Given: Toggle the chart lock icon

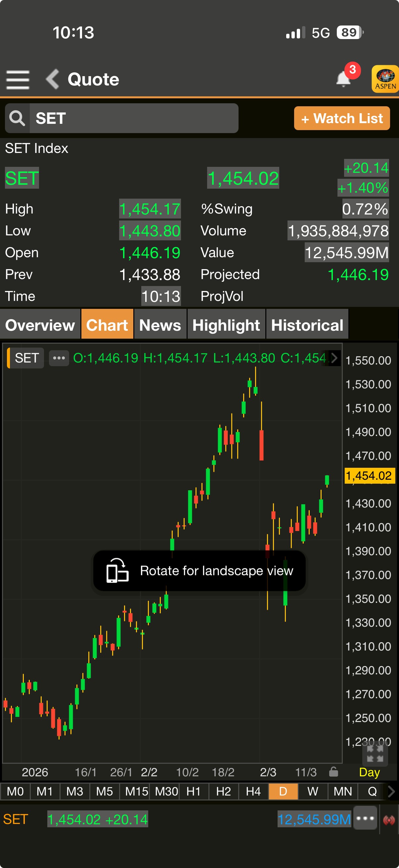Looking at the screenshot, I should click(333, 772).
